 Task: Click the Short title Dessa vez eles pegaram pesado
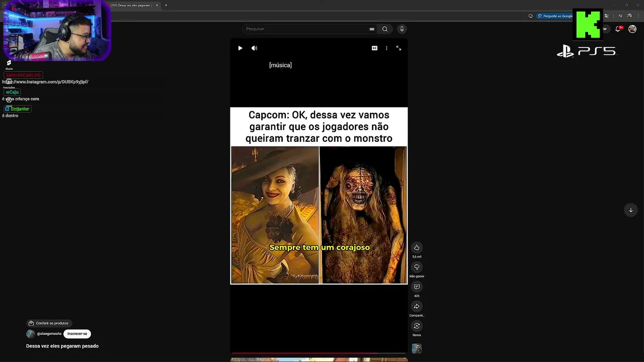coord(62,346)
